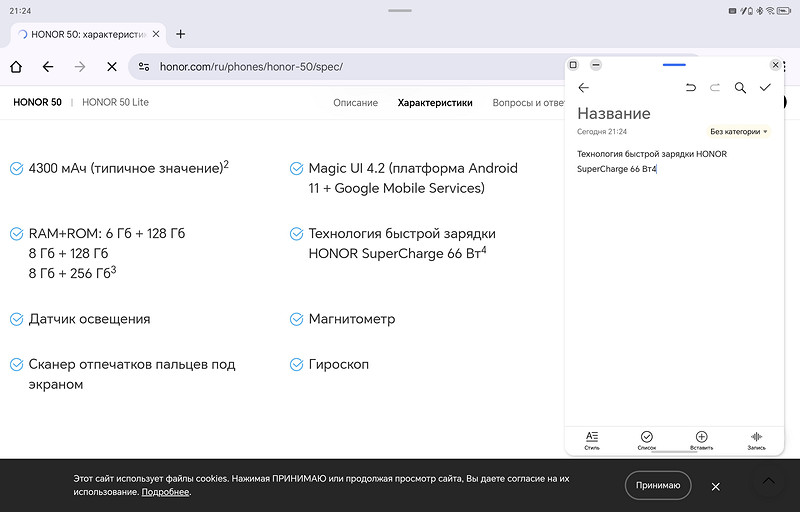Click 8 Гб + 256 Гб text
800x512 pixels.
(72, 273)
